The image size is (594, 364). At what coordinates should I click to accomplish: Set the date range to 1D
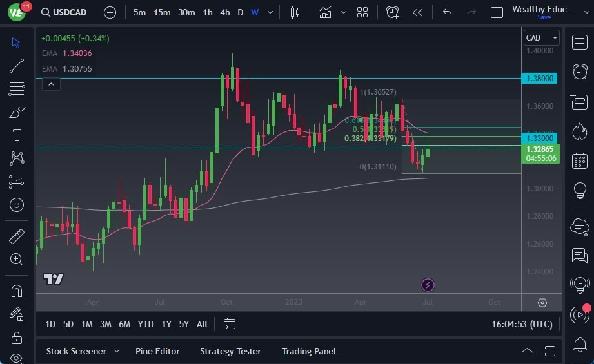tap(50, 324)
